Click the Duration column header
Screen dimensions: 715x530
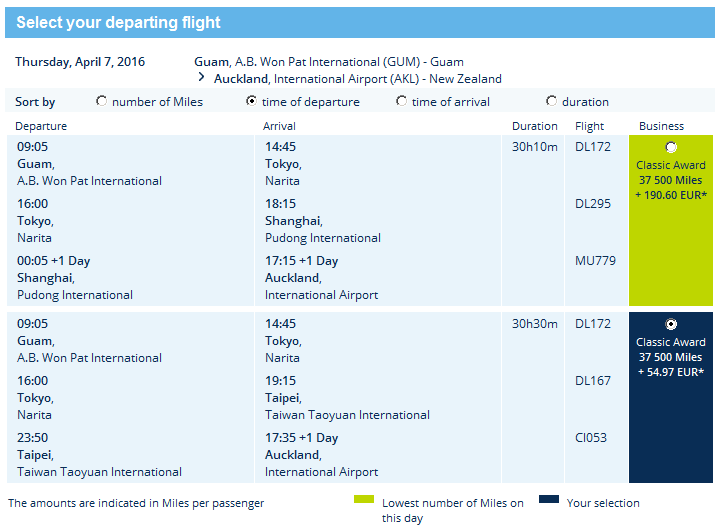(534, 126)
